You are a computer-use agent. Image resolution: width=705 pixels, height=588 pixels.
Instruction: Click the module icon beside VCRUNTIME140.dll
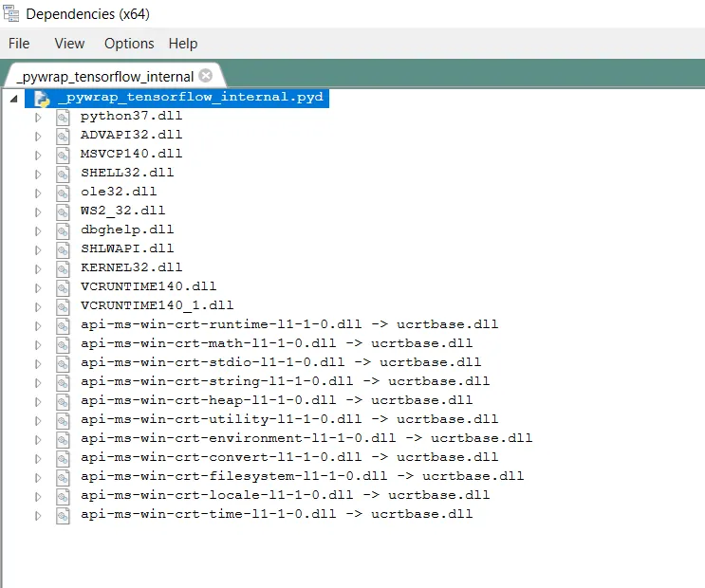[63, 287]
